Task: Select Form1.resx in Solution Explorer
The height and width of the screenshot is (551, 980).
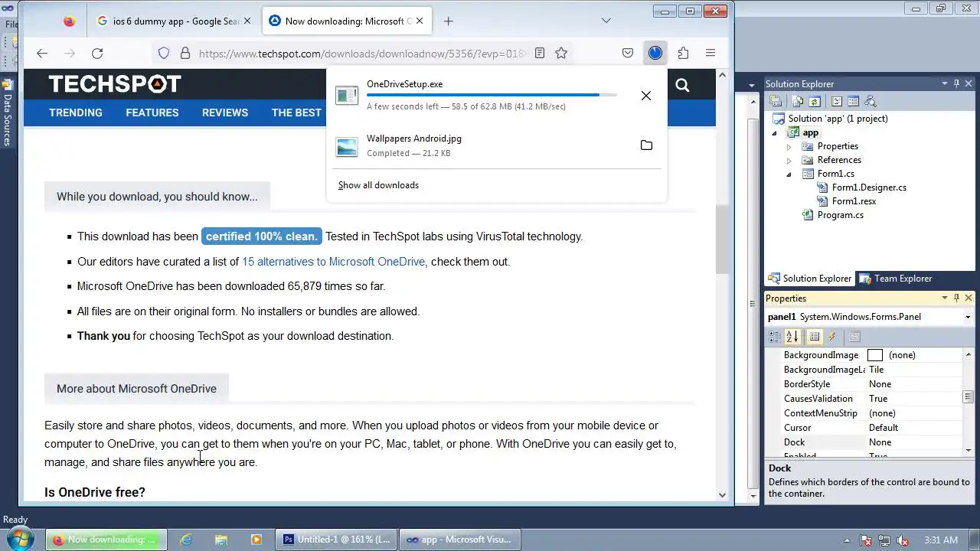Action: (854, 201)
